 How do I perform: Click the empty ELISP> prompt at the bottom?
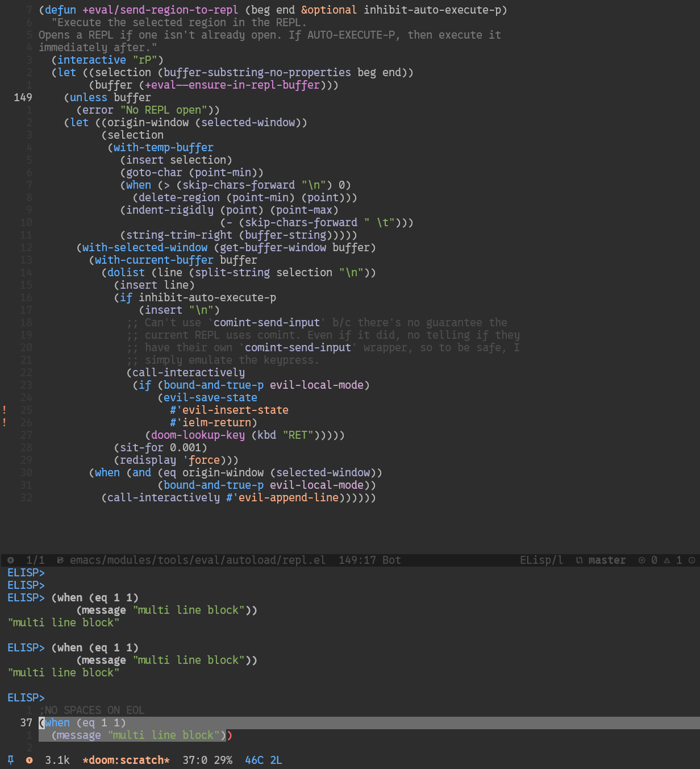[x=26, y=697]
